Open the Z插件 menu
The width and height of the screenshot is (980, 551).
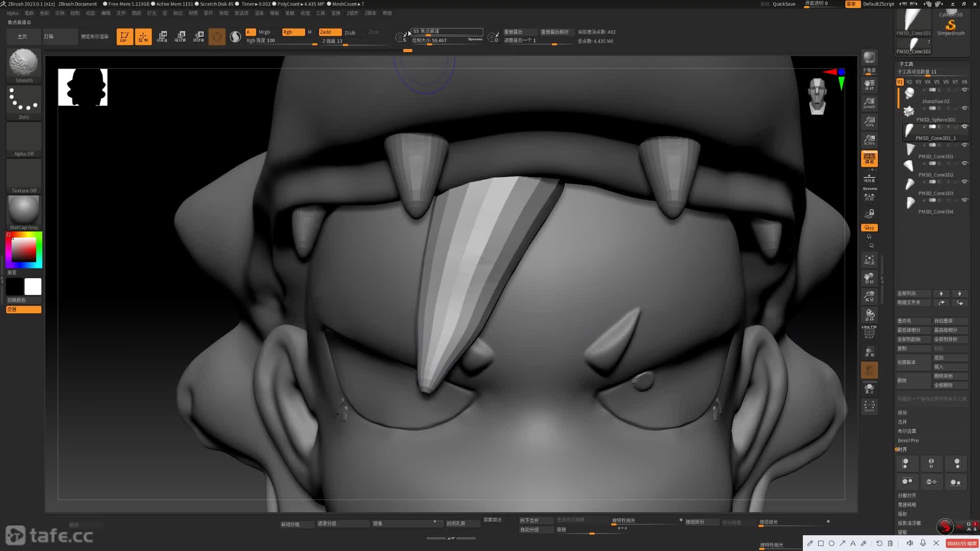click(x=352, y=13)
